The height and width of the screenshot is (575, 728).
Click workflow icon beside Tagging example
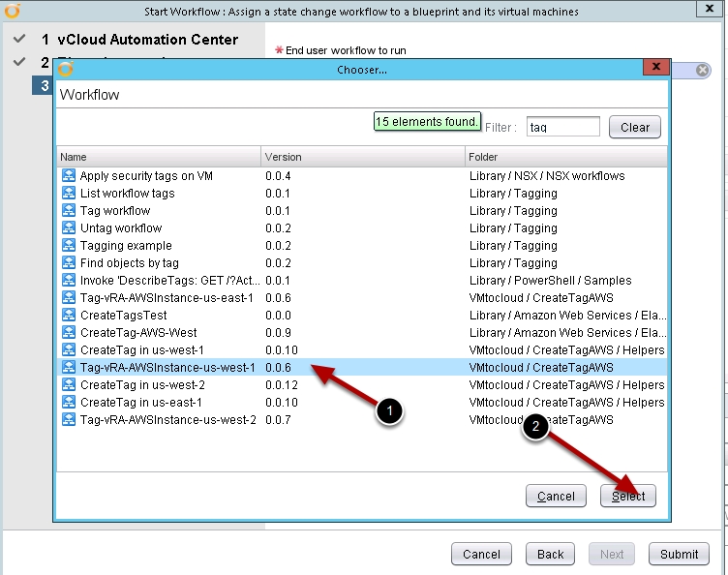tap(69, 245)
